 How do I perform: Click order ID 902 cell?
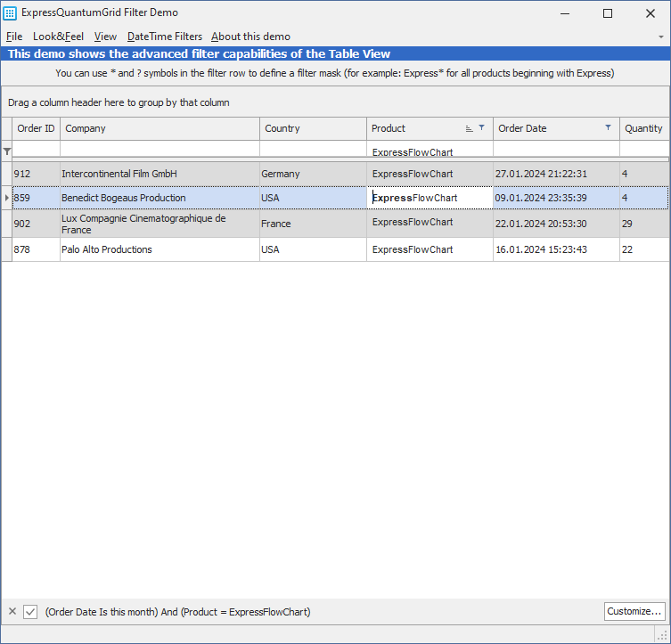(36, 224)
